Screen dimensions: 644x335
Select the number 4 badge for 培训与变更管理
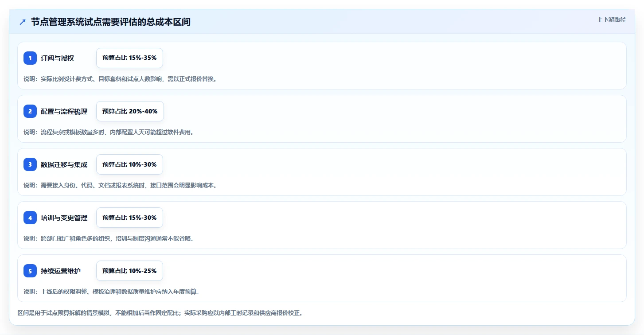tap(30, 218)
